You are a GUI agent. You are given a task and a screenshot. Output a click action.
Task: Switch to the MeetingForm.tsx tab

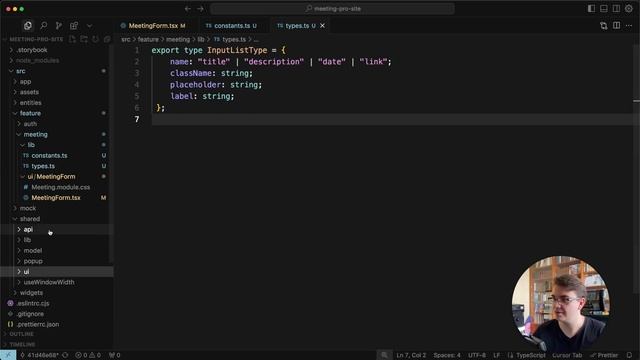[x=153, y=26]
